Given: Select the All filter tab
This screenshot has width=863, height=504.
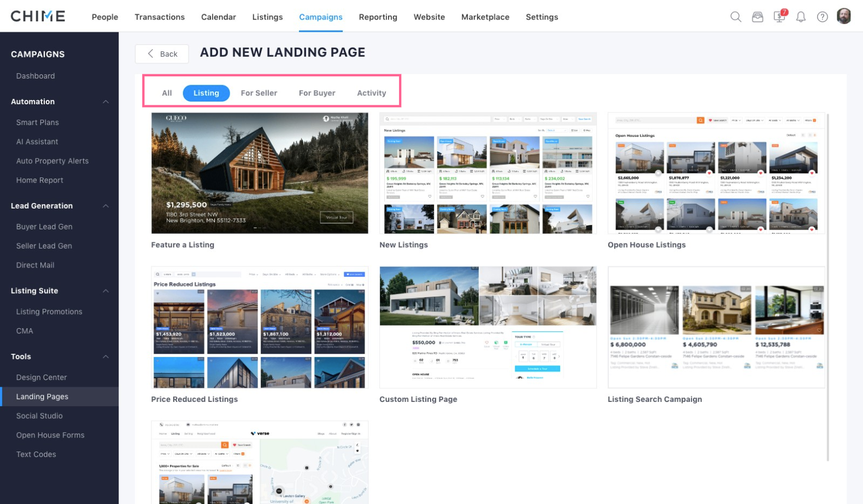Looking at the screenshot, I should coord(167,93).
